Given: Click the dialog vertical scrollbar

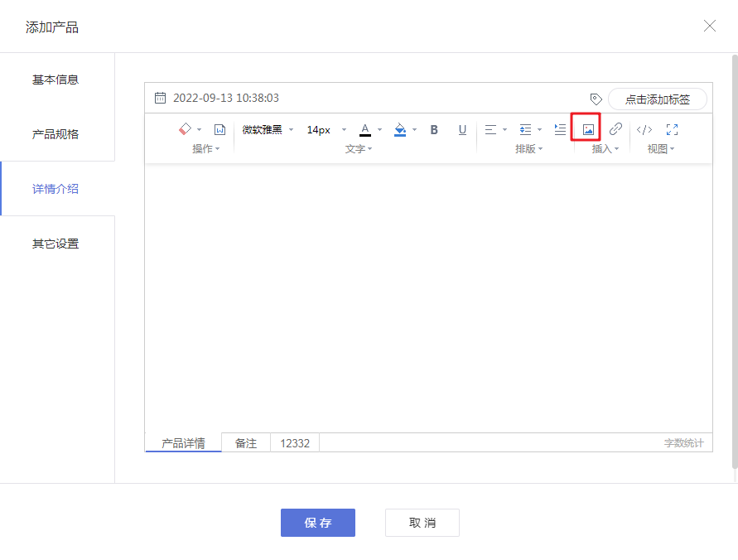Looking at the screenshot, I should point(735,262).
